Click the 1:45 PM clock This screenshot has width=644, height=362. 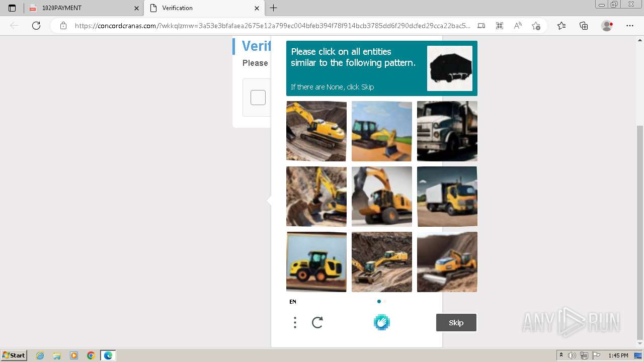pyautogui.click(x=618, y=355)
